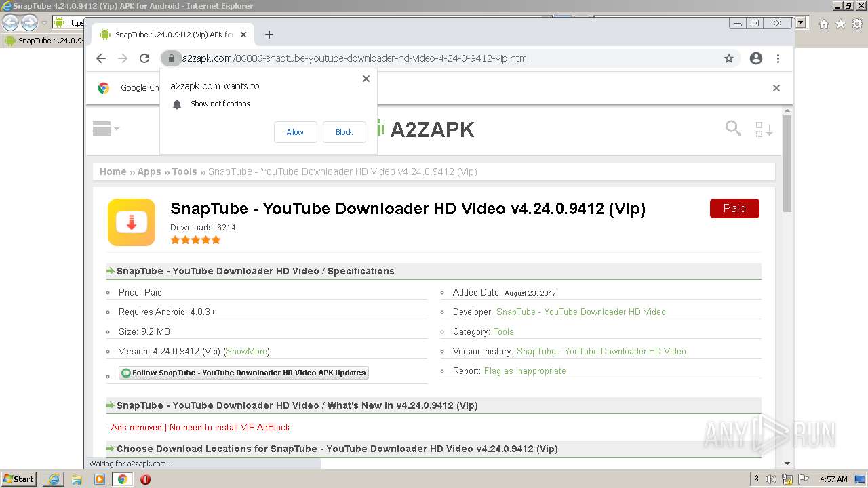Viewport: 868px width, 488px height.
Task: Open the Version history SnapTube link
Action: [x=601, y=351]
